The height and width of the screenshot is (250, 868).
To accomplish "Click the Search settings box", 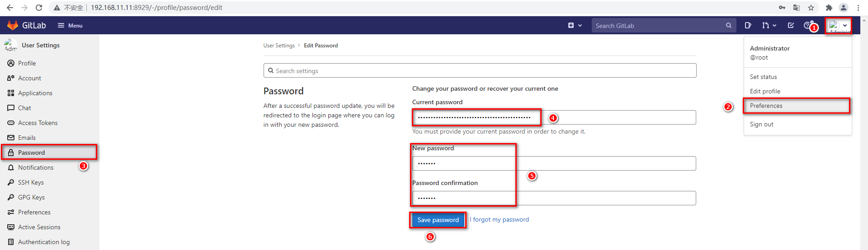I will 480,70.
